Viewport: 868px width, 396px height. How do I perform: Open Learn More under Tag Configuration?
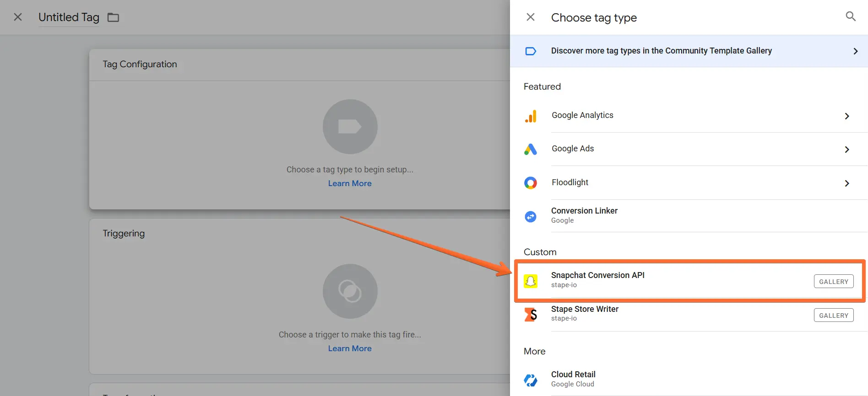coord(350,183)
